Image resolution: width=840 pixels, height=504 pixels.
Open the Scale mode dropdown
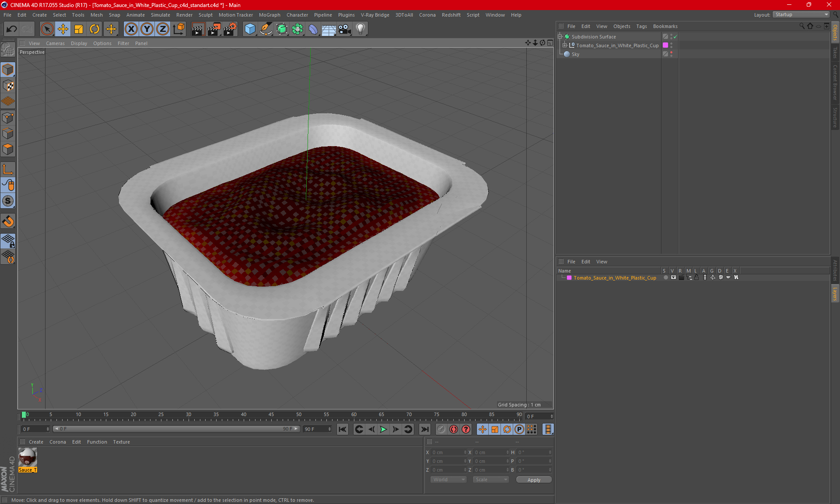click(491, 479)
